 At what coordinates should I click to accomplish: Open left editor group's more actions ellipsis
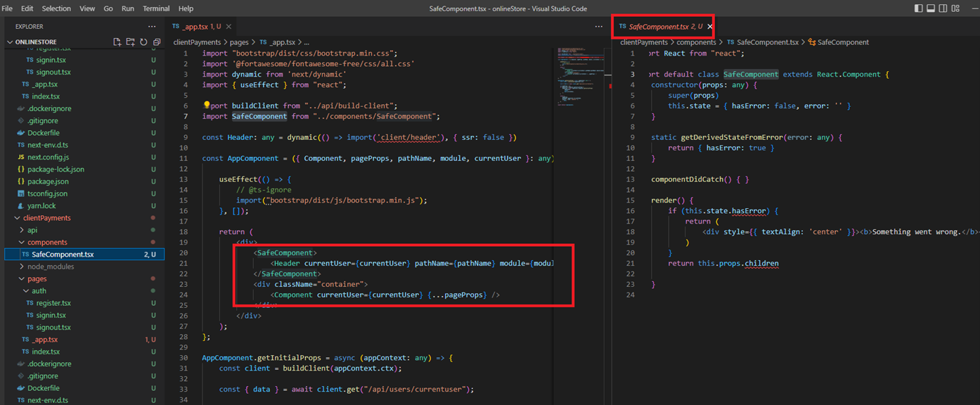(598, 27)
